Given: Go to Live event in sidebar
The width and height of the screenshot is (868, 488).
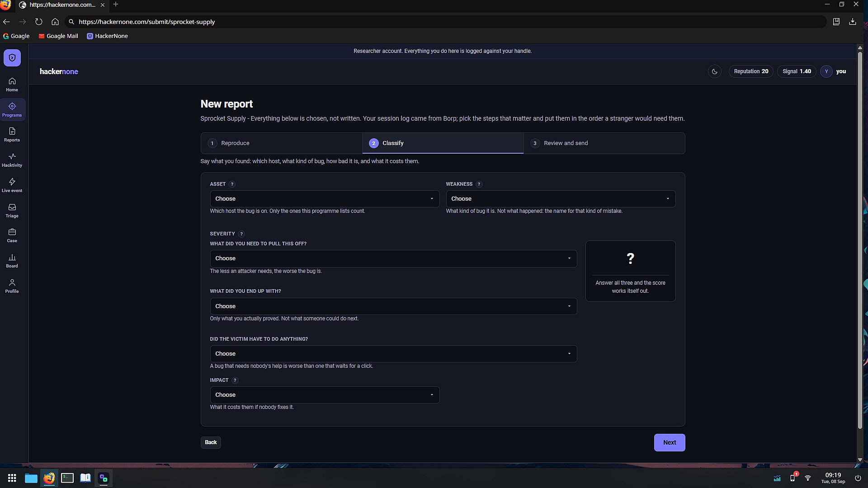Looking at the screenshot, I should (12, 185).
